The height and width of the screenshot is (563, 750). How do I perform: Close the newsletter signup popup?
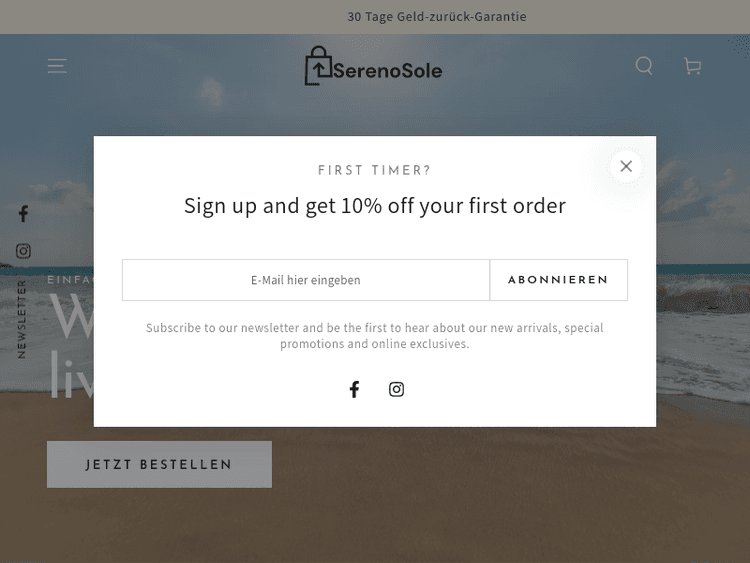[626, 166]
